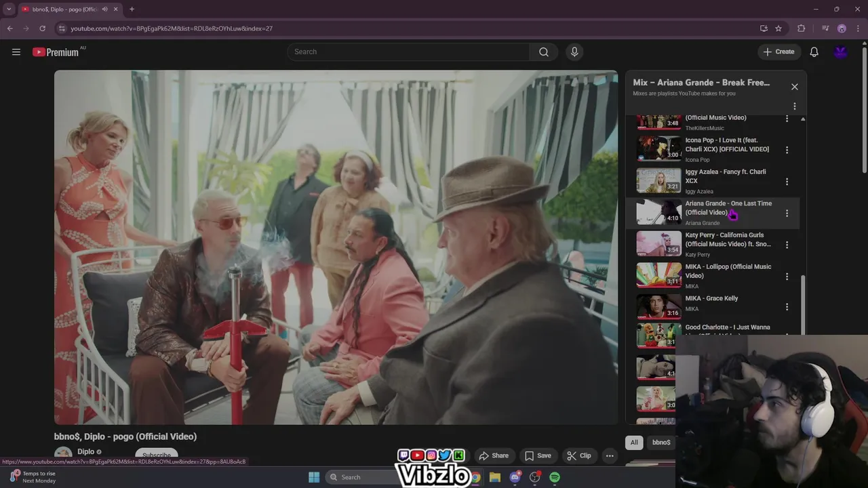Go back in the browser
Image resolution: width=868 pixels, height=488 pixels.
click(x=9, y=28)
